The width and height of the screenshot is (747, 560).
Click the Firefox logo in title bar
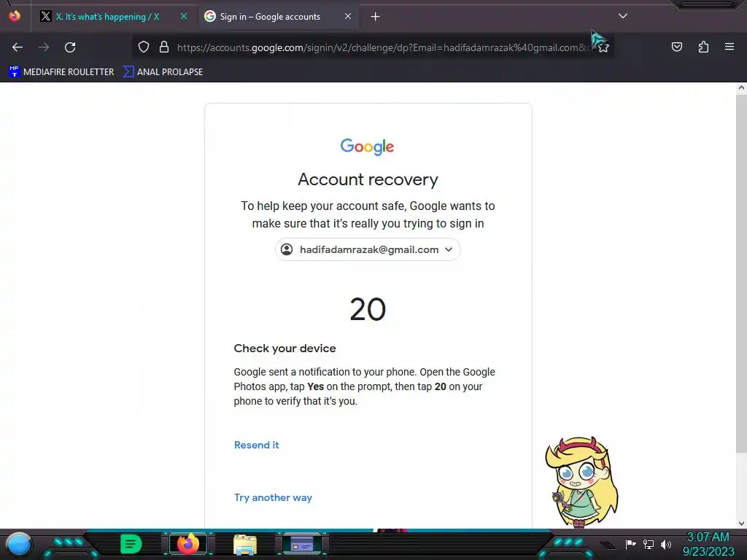(x=15, y=16)
